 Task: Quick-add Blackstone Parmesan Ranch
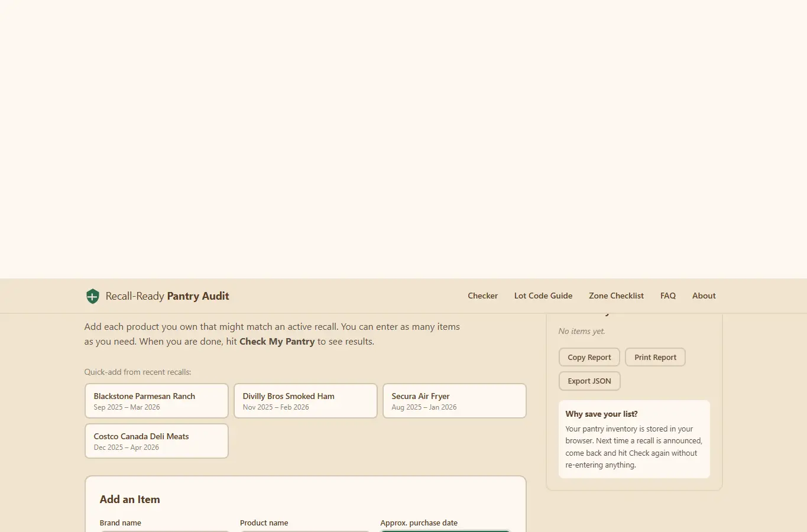coord(157,401)
